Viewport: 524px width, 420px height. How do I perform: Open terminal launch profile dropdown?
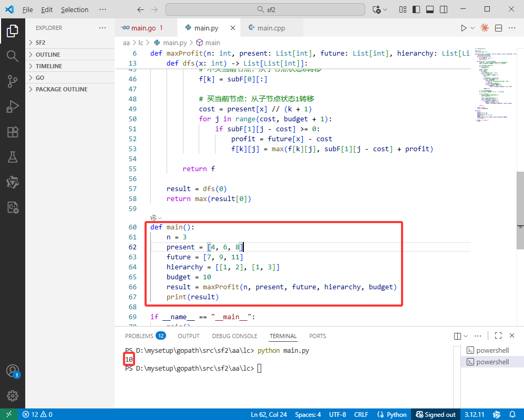pyautogui.click(x=466, y=336)
